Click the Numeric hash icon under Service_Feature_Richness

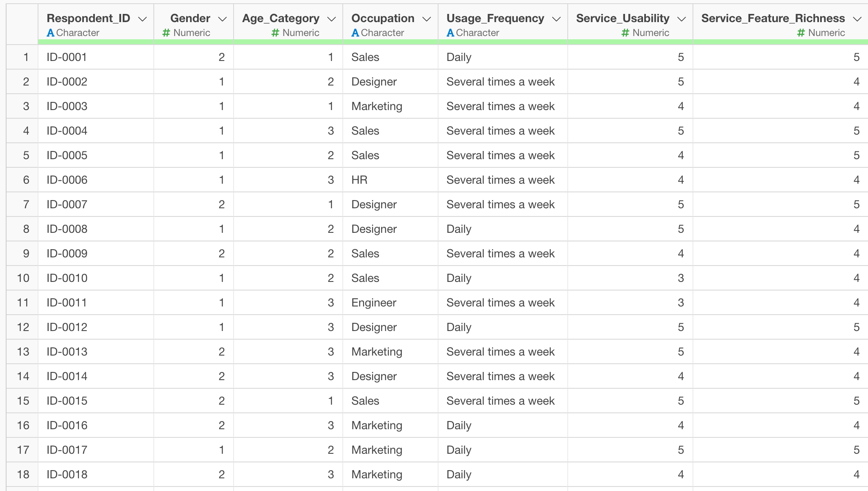pyautogui.click(x=801, y=33)
